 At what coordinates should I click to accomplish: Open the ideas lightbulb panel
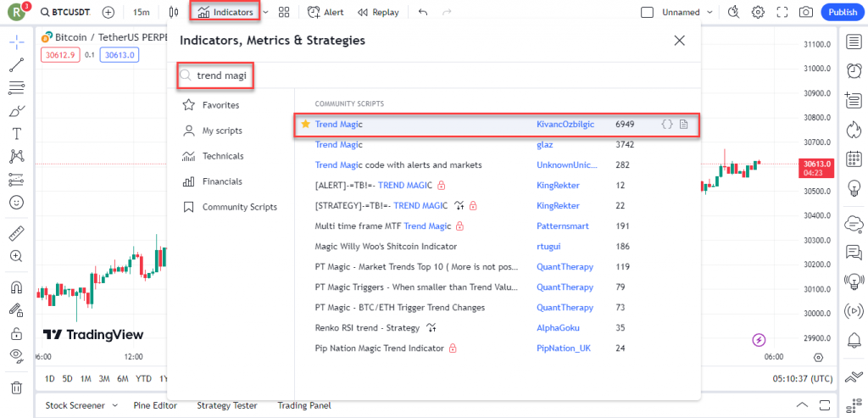854,188
